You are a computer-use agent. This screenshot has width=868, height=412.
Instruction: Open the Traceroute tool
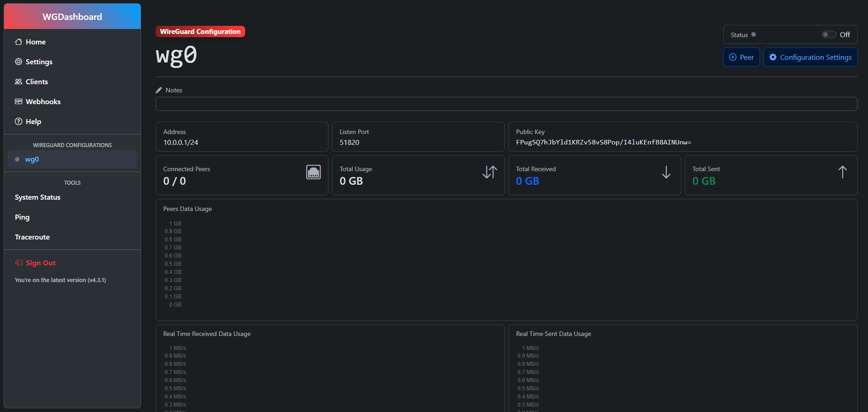(32, 237)
